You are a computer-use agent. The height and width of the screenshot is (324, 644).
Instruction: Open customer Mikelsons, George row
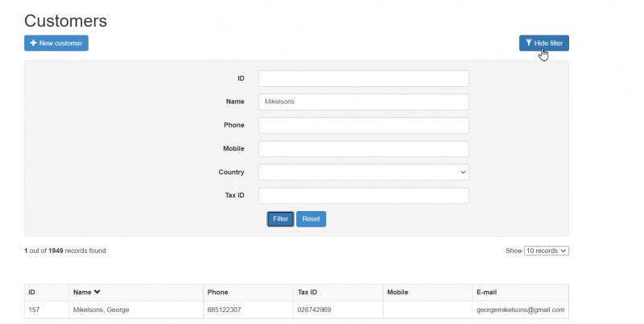[x=101, y=309]
